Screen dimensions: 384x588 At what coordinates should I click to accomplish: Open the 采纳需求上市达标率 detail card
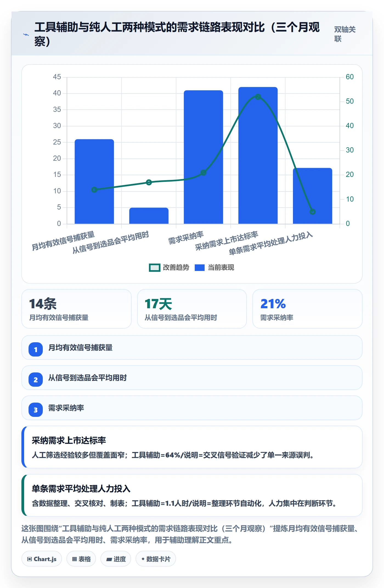[x=192, y=447]
